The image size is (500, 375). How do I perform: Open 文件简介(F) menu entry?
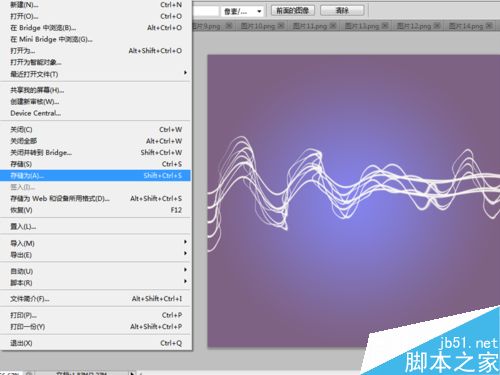click(96, 299)
